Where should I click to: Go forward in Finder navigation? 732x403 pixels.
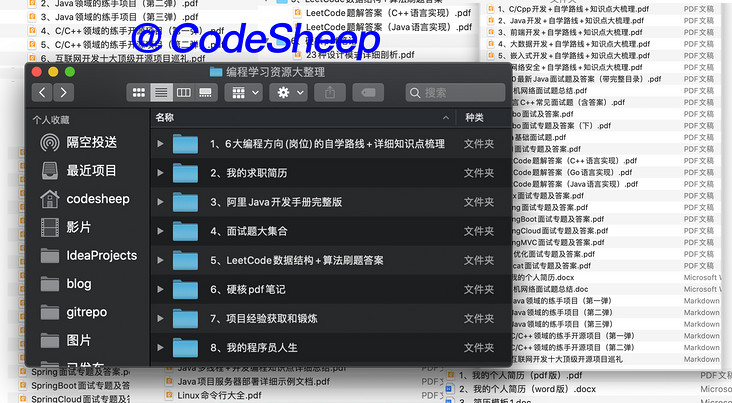tap(63, 92)
